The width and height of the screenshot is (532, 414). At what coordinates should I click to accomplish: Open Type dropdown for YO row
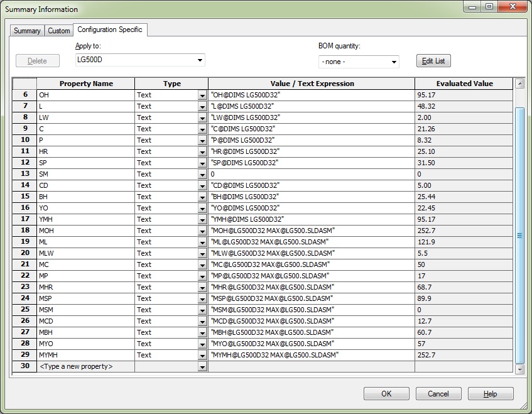[x=202, y=209]
